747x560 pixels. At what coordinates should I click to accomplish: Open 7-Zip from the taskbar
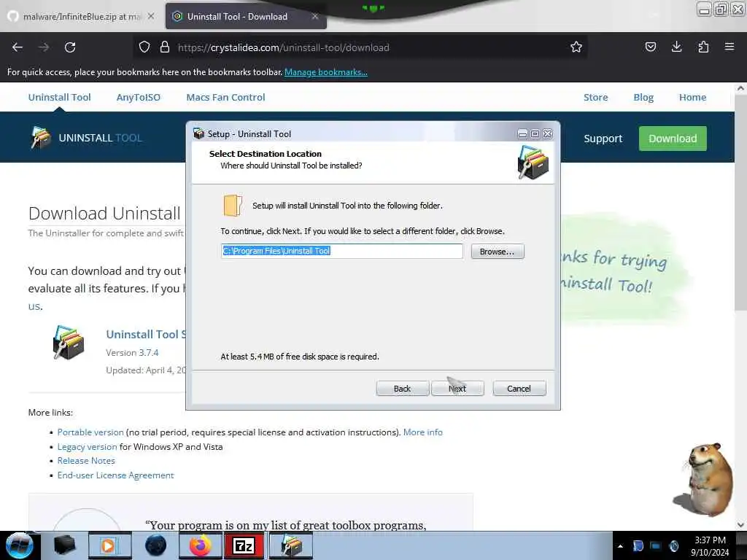(244, 545)
